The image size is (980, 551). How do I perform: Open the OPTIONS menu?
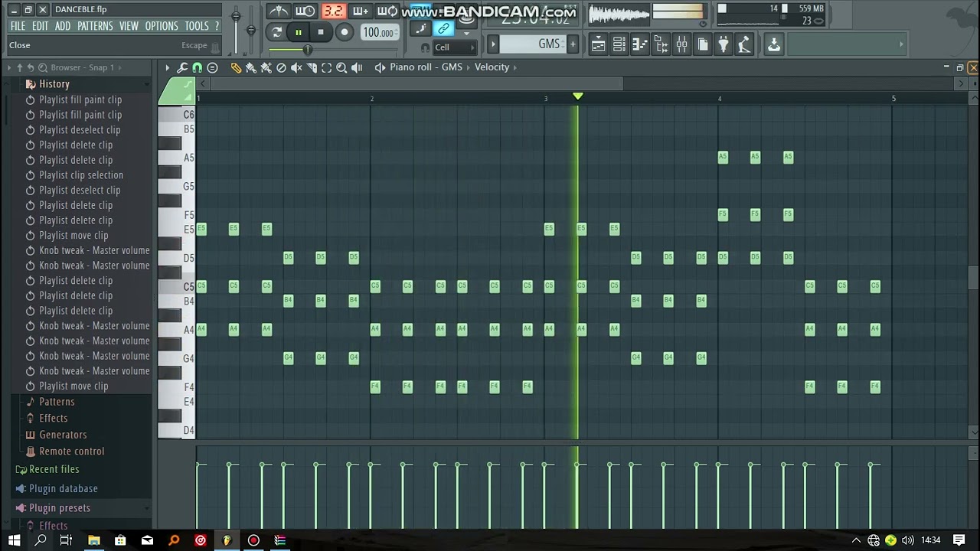pyautogui.click(x=162, y=26)
